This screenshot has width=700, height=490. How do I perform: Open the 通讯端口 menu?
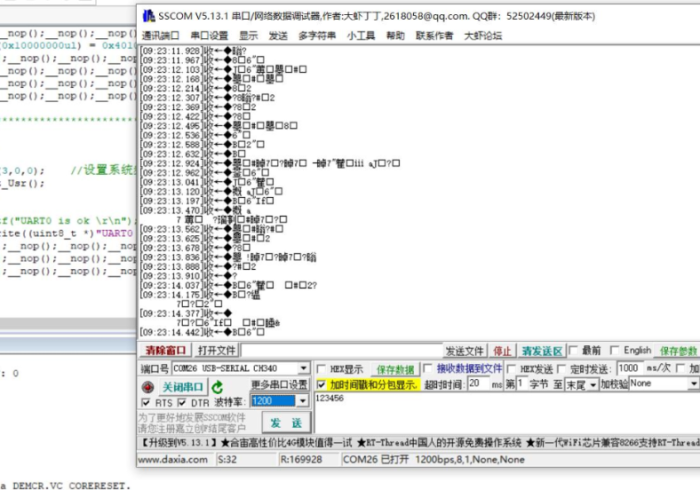pos(160,35)
